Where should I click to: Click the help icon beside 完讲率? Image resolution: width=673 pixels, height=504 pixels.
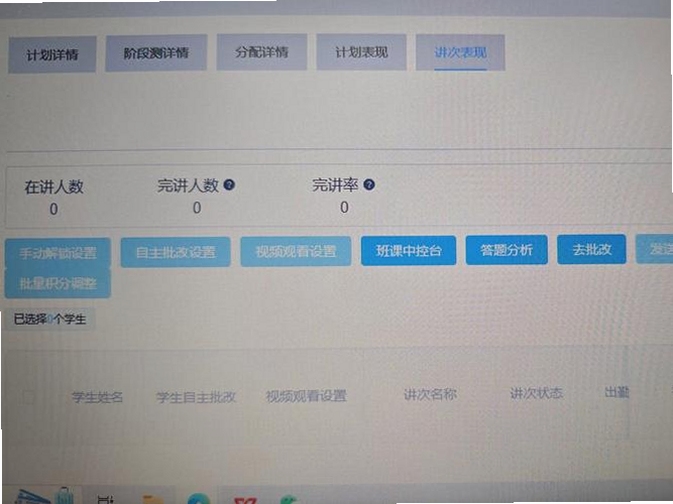click(x=369, y=185)
